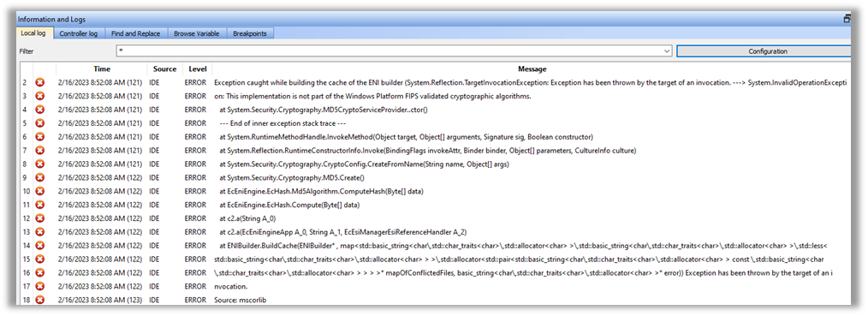Select 'End of inner exception stack trace' message
This screenshot has width=868, height=316.
pos(282,122)
